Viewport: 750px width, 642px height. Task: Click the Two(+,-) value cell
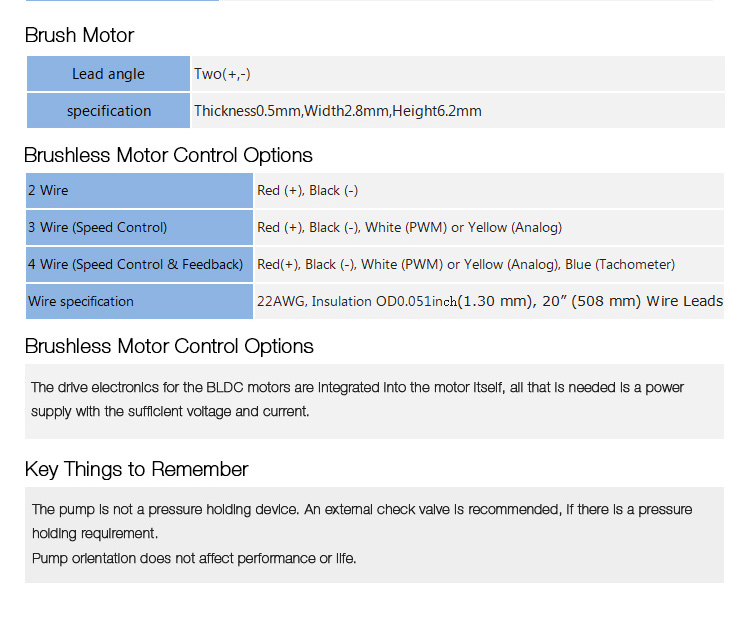(458, 74)
